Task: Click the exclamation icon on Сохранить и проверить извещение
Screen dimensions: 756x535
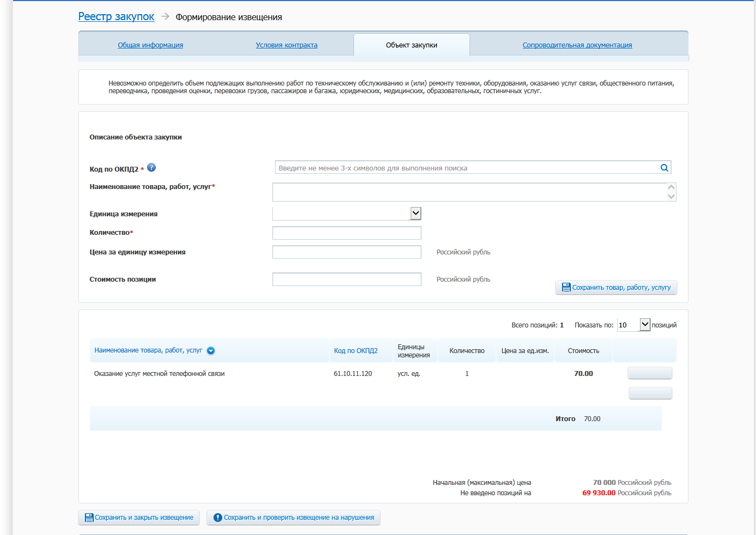Action: click(x=217, y=518)
